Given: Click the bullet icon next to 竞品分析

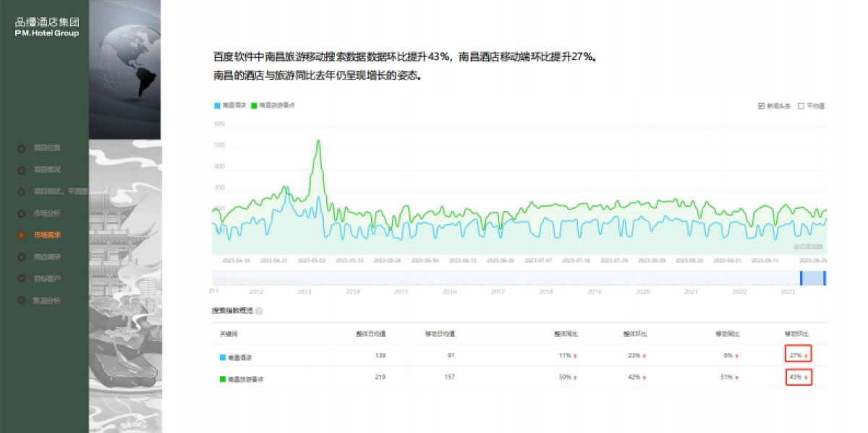Looking at the screenshot, I should pyautogui.click(x=22, y=301).
